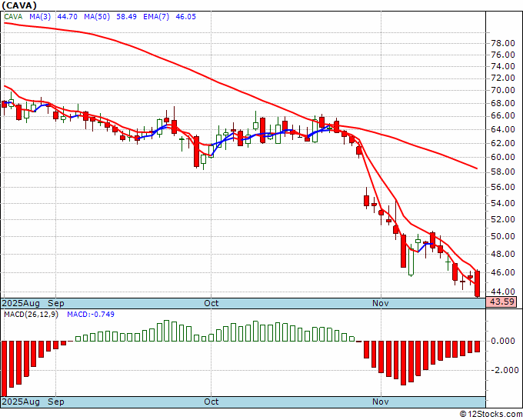The image size is (523, 420).
Task: Select the MA(3) legend label
Action: coord(40,17)
